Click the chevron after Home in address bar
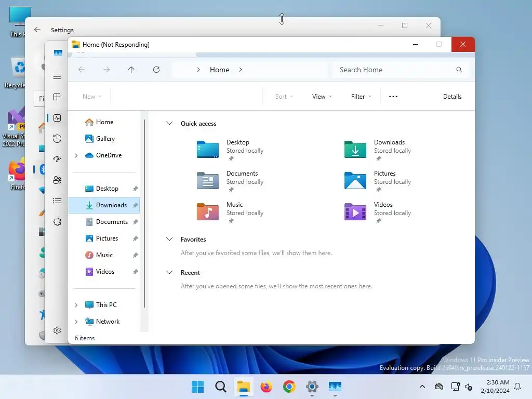The width and height of the screenshot is (532, 399). (241, 70)
